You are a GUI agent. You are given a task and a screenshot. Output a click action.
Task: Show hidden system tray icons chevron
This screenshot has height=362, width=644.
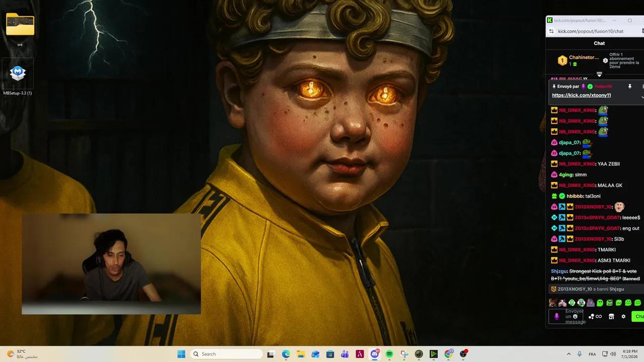569,354
